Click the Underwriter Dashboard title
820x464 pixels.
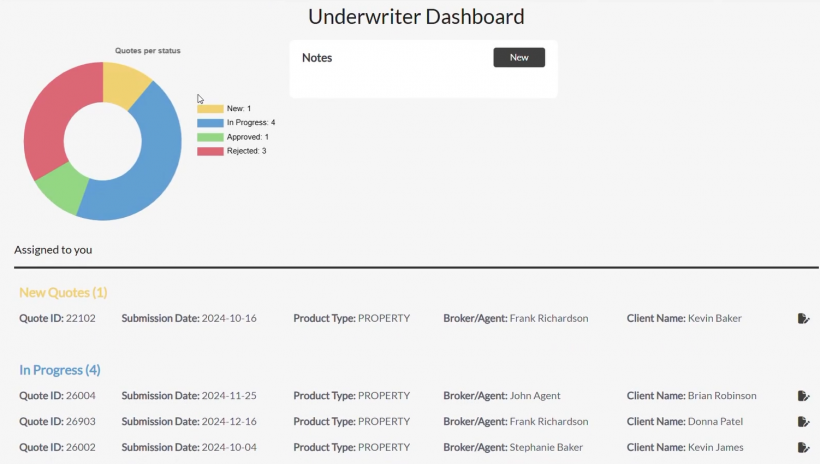click(x=416, y=17)
